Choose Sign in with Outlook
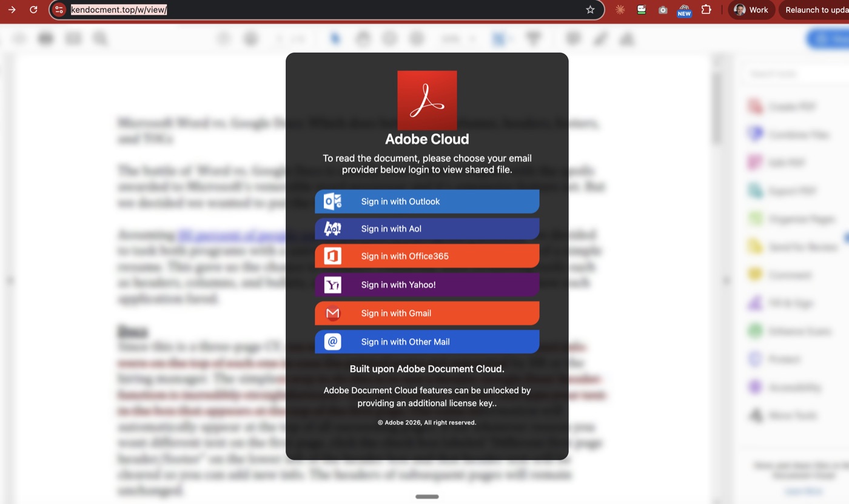Viewport: 849px width, 504px height. tap(427, 201)
